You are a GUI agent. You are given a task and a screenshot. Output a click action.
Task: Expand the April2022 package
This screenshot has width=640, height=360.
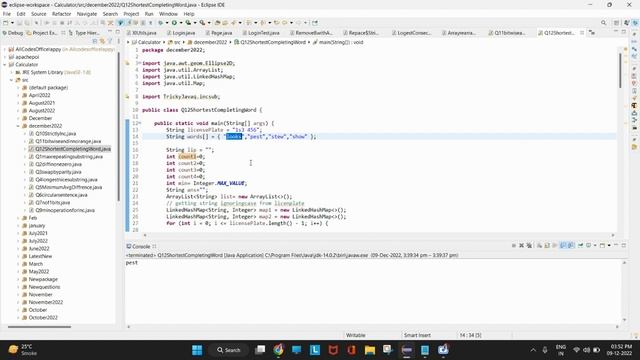[18, 95]
